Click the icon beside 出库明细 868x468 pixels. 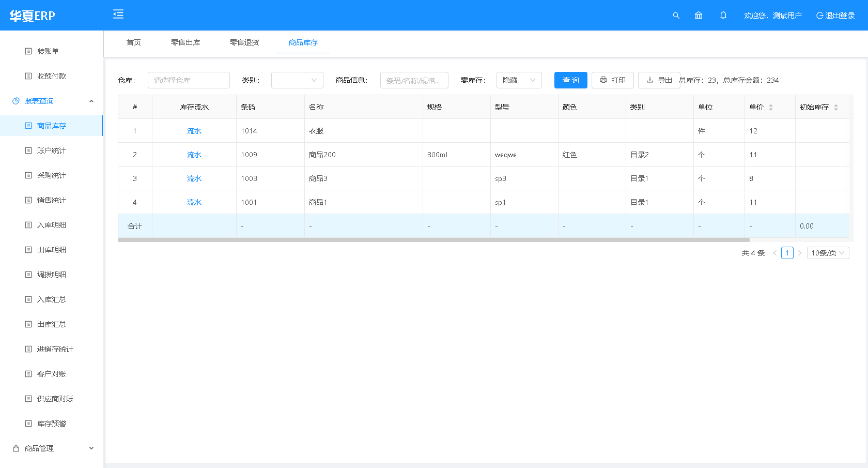[x=28, y=250]
